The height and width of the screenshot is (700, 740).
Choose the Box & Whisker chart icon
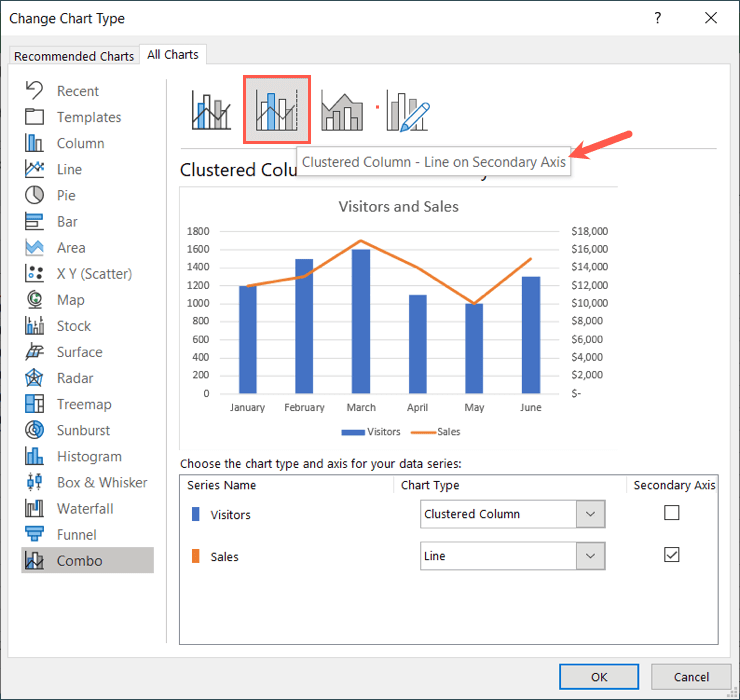pos(34,482)
